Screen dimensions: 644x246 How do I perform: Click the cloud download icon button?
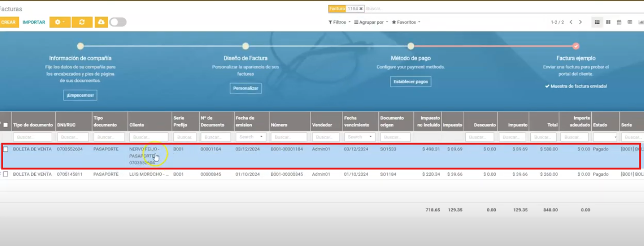coord(101,22)
